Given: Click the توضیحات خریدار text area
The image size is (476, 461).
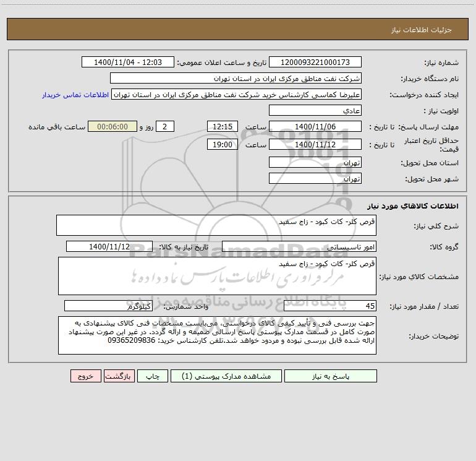Looking at the screenshot, I should (217, 335).
